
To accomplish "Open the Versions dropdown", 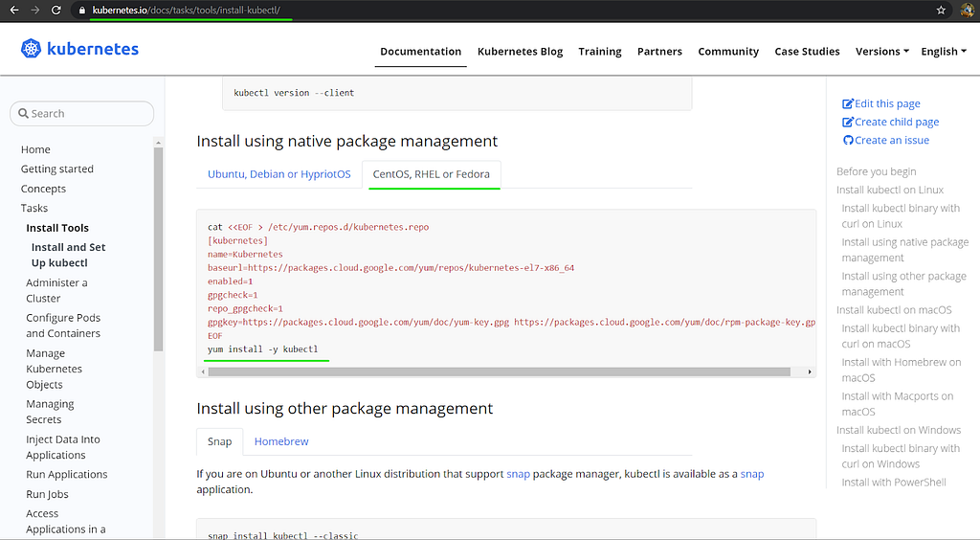I will tap(881, 52).
